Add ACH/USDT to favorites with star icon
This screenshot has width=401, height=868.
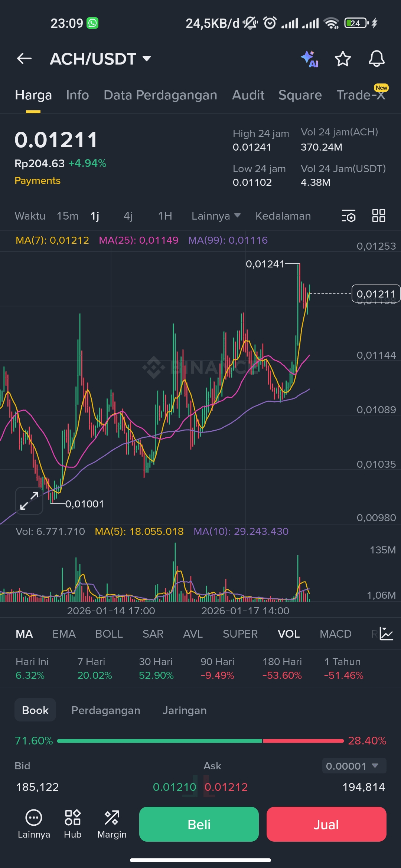[x=343, y=59]
